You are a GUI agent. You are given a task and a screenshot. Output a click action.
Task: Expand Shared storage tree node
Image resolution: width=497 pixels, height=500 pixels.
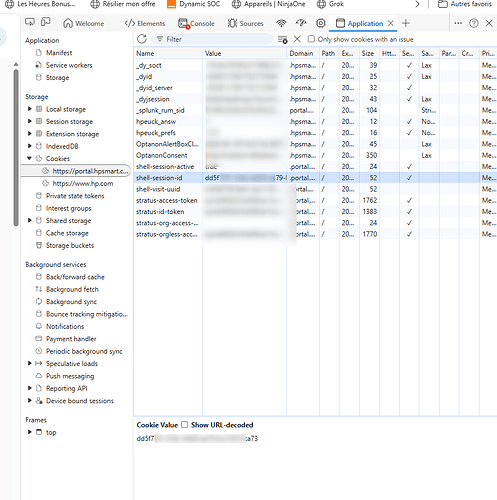30,220
